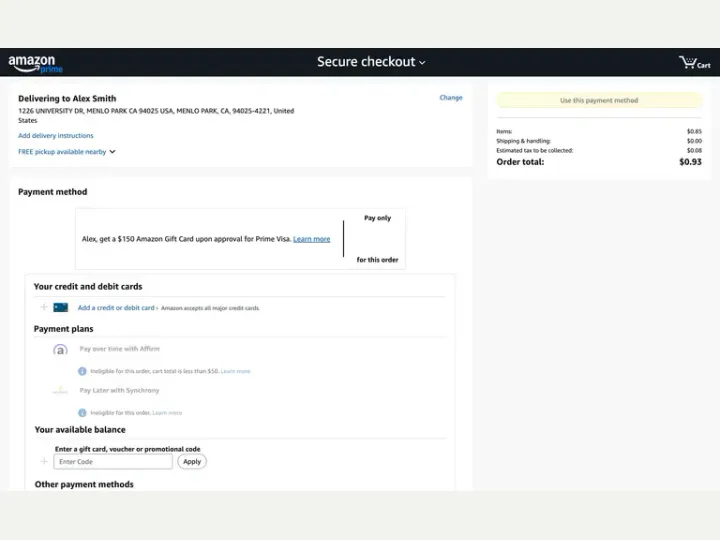Viewport: 720px width, 540px height.
Task: Click Your available balance heading
Action: [x=80, y=430]
